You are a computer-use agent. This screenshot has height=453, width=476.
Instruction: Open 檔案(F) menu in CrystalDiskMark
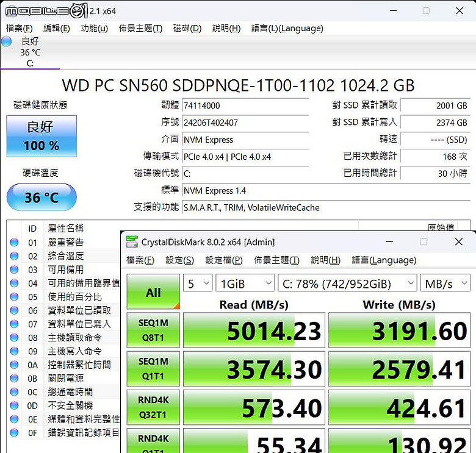(140, 260)
